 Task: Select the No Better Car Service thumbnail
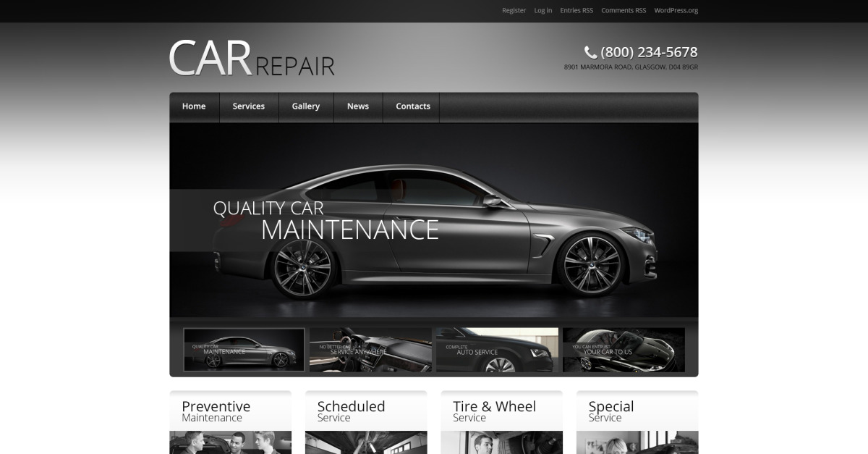click(370, 350)
